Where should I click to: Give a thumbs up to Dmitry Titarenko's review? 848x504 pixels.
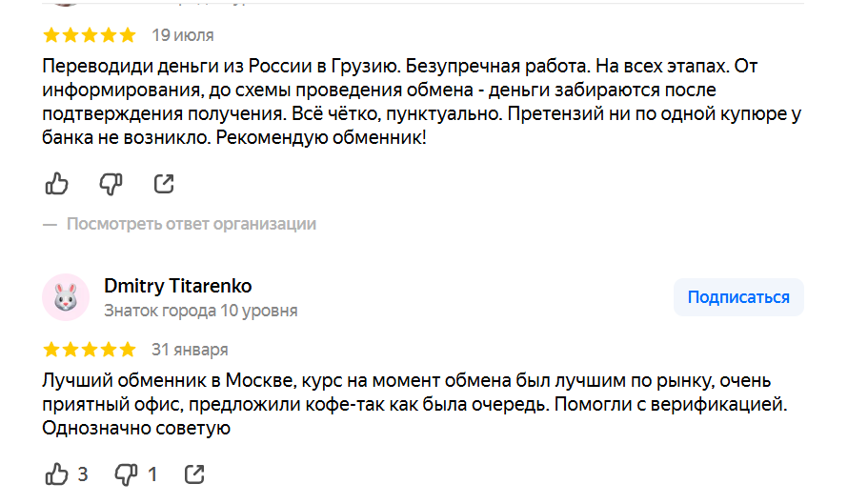tap(57, 474)
